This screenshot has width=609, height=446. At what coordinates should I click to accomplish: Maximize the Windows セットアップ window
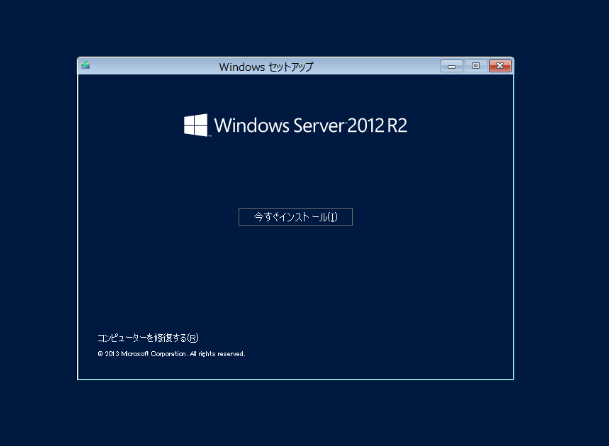(x=476, y=66)
